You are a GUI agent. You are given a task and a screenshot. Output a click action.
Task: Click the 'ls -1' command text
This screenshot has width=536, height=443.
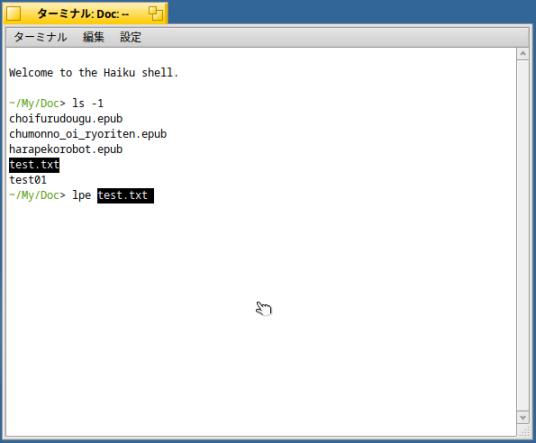pyautogui.click(x=88, y=103)
